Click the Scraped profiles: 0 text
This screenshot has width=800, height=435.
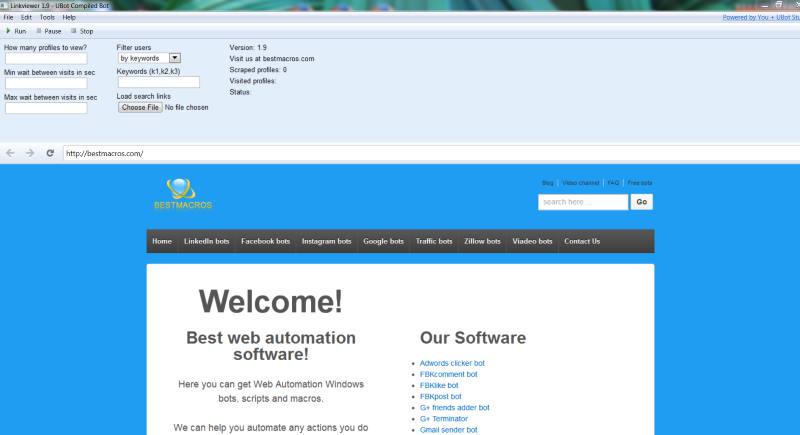point(258,70)
